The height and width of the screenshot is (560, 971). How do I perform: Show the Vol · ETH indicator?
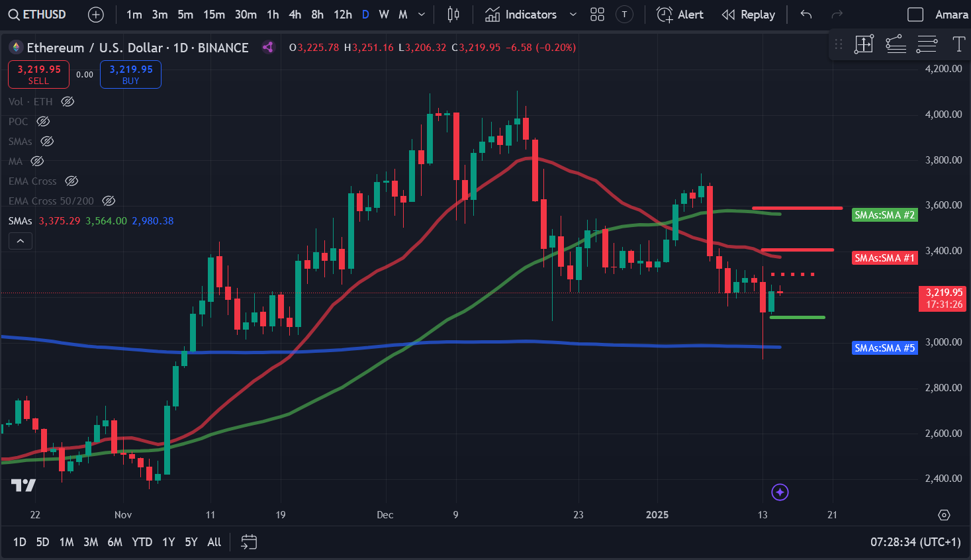(68, 101)
